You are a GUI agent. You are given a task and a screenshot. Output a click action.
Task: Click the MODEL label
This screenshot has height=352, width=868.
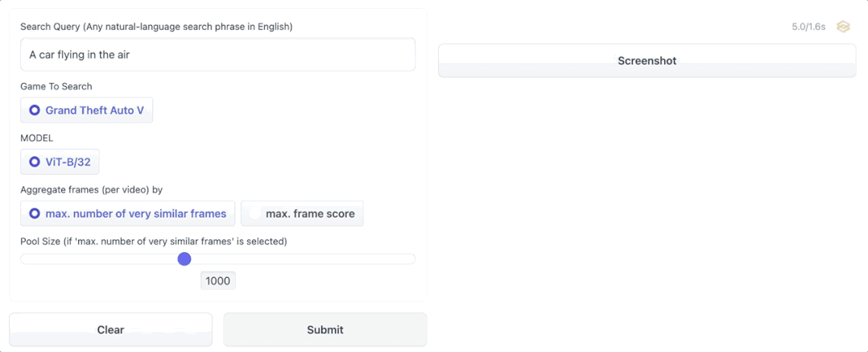click(36, 138)
